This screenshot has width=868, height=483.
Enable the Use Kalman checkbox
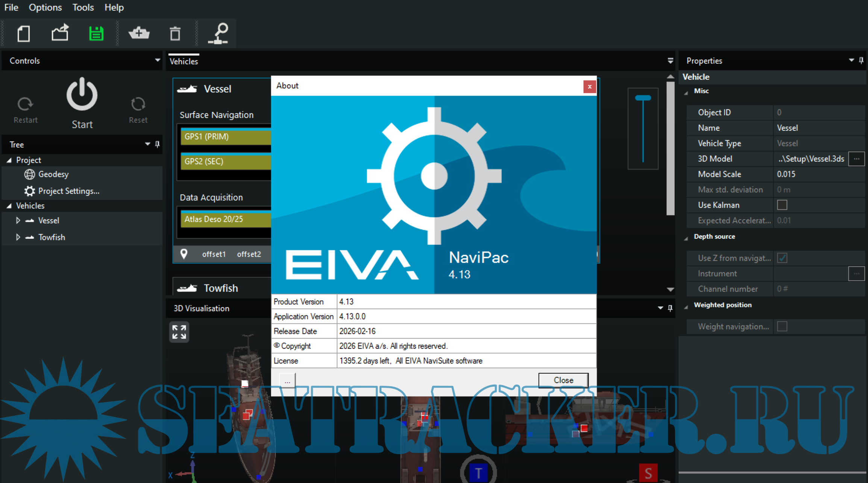(x=782, y=205)
